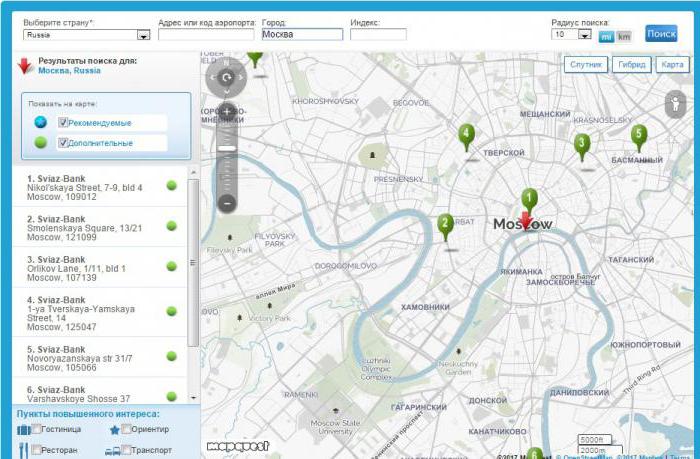Select result 3. Sviaz-Bank Orlikov Lane
The height and width of the screenshot is (459, 700).
pos(100,268)
